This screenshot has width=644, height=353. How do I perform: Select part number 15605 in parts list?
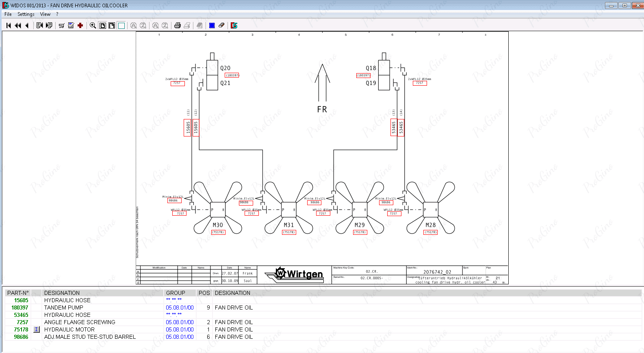coord(21,300)
